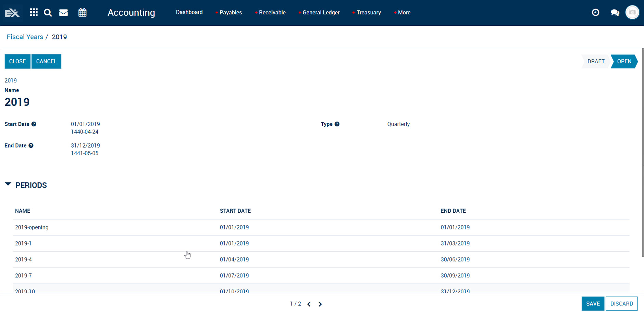Open the 2019-4 period row
Image resolution: width=644 pixels, height=314 pixels.
pos(321,260)
